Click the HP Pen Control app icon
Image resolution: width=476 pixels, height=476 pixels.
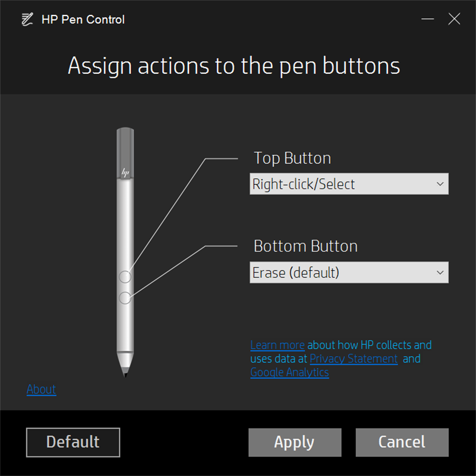27,20
